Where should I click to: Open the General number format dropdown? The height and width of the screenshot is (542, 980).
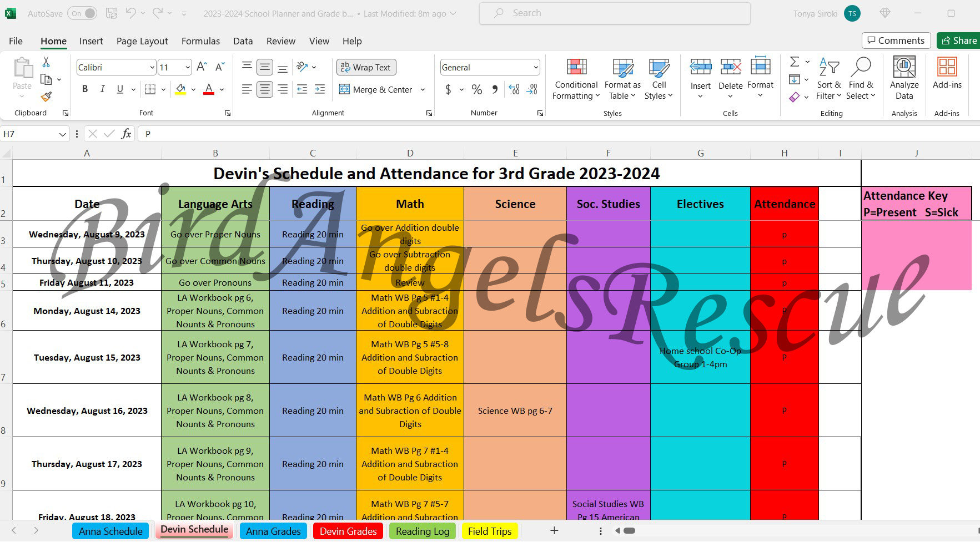pos(536,68)
